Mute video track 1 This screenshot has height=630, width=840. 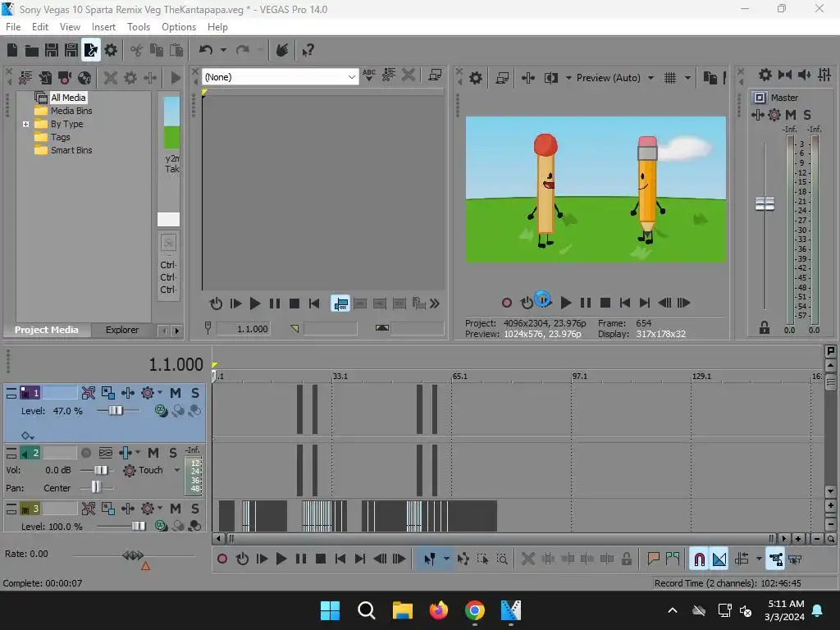[176, 393]
